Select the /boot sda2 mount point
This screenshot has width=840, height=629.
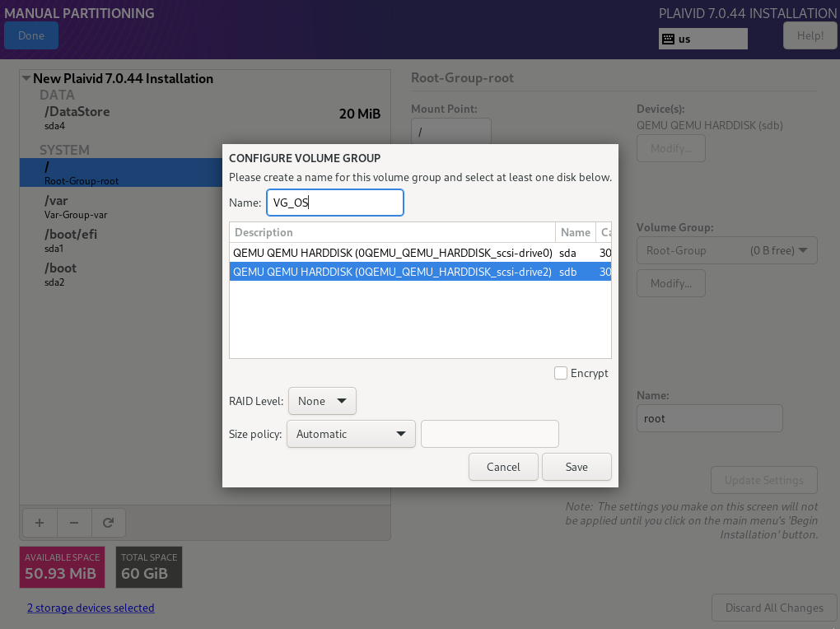(121, 274)
